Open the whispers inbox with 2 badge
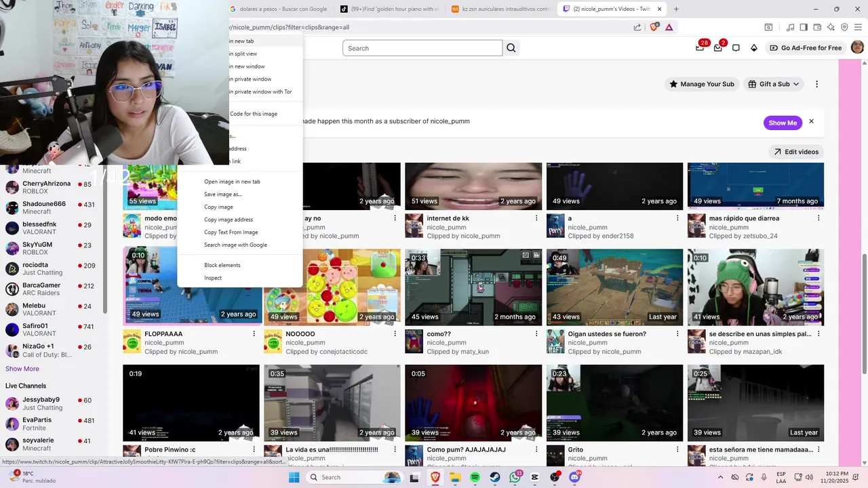The width and height of the screenshot is (868, 488). [718, 47]
